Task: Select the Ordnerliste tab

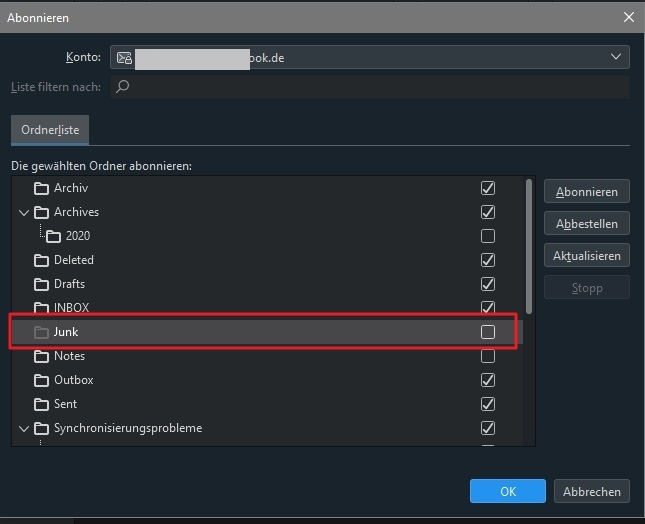Action: [50, 130]
